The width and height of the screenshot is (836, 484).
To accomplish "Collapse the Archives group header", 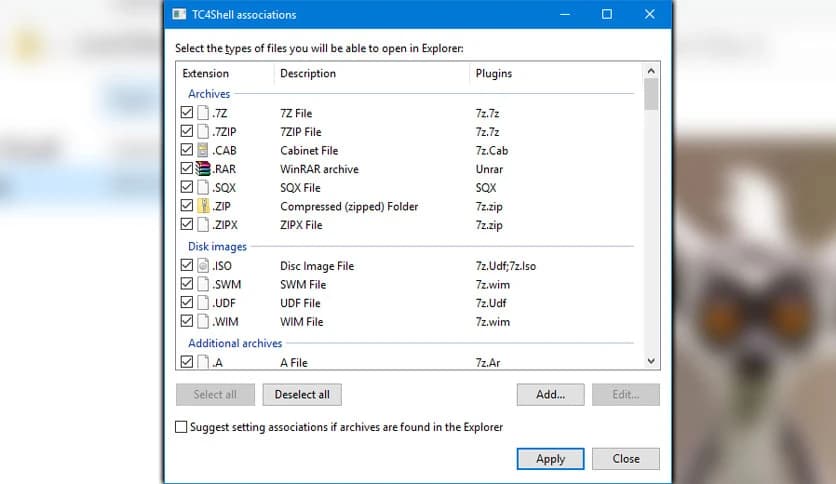I will (209, 94).
